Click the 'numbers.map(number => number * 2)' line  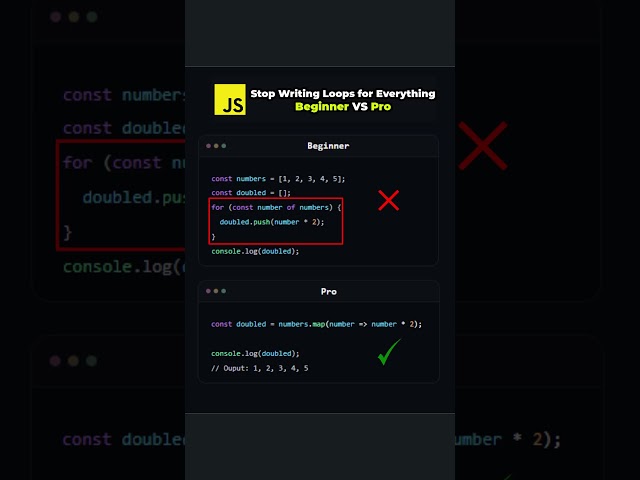click(x=316, y=324)
